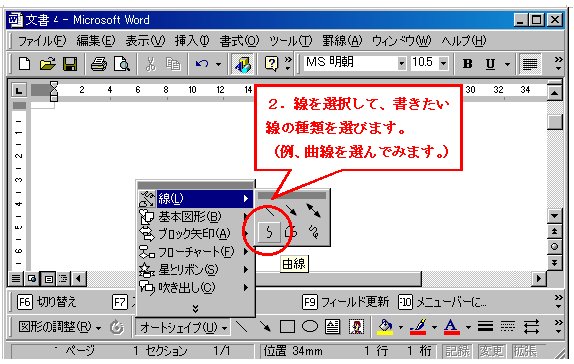Click the Print icon
Screen dimensions: 574x364
click(98, 64)
